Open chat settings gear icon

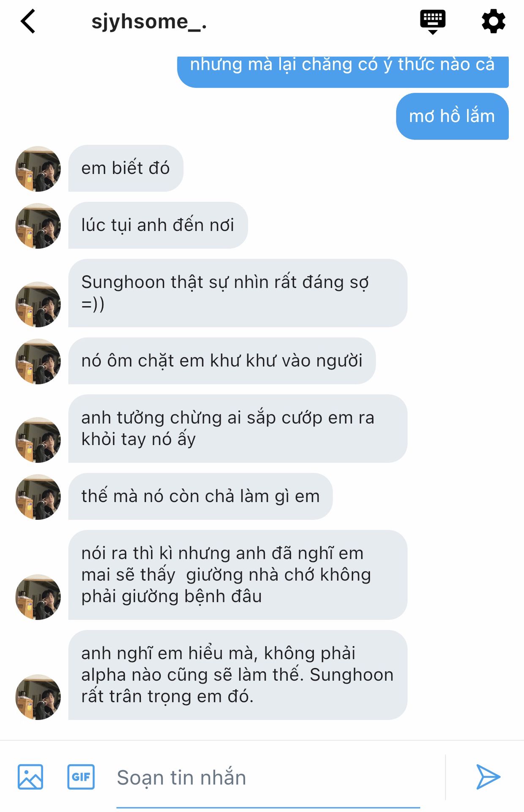pyautogui.click(x=493, y=21)
